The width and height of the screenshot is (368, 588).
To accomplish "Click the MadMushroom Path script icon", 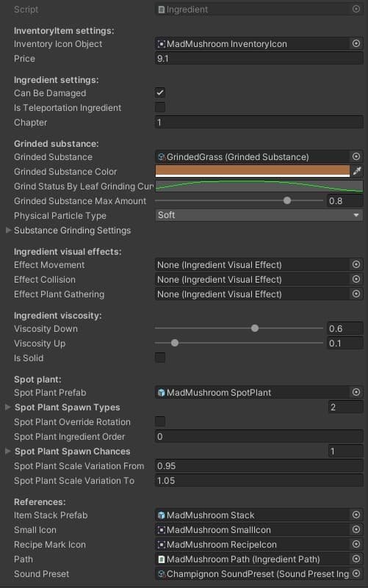I will pos(162,559).
